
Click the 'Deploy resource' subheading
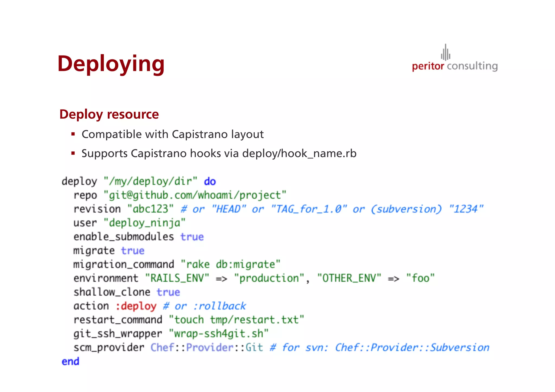coord(109,114)
